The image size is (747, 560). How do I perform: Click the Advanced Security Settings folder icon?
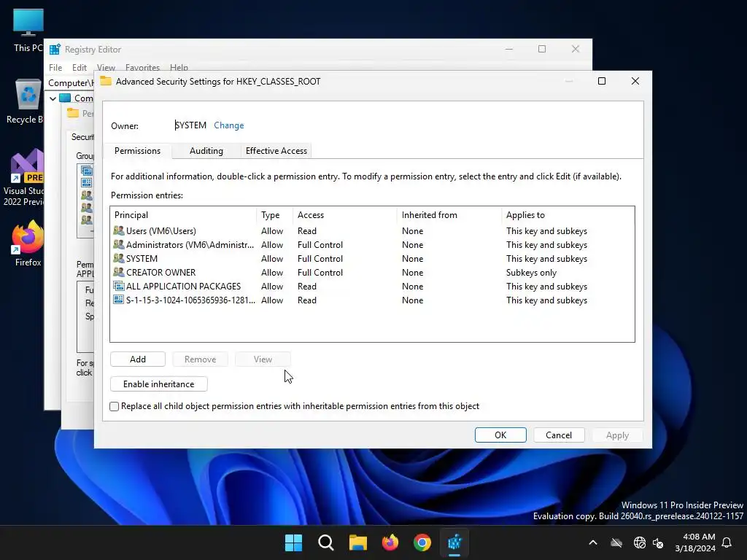[x=106, y=82]
